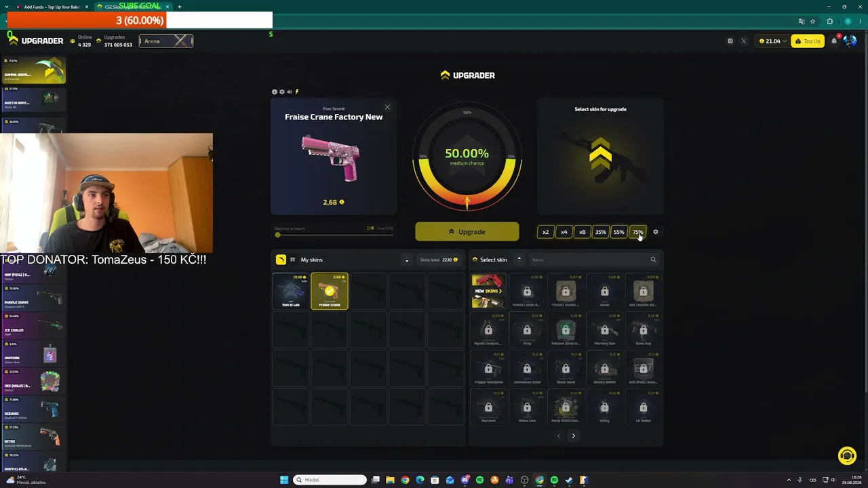Image resolution: width=868 pixels, height=488 pixels.
Task: Click the 50.00% chance dial
Action: pos(467,157)
